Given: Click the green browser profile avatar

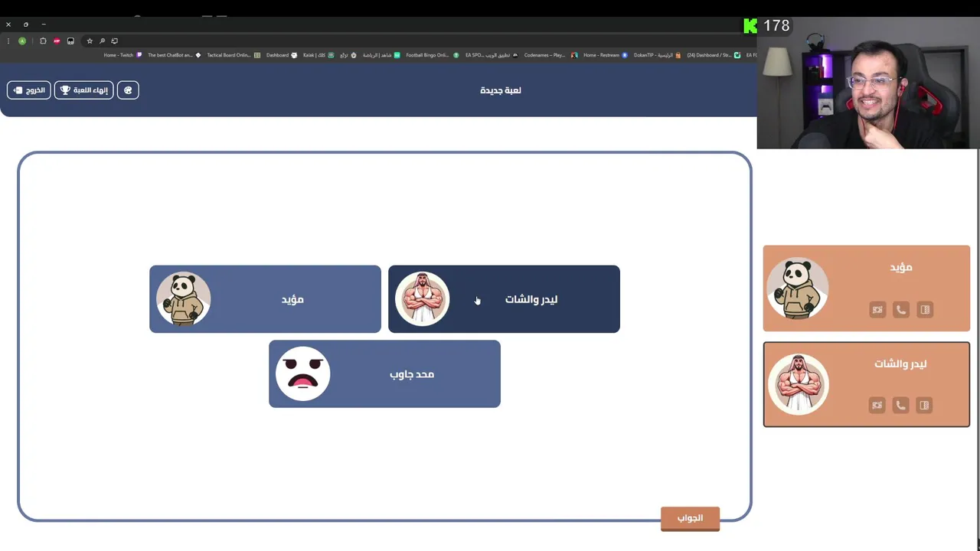Looking at the screenshot, I should 22,41.
